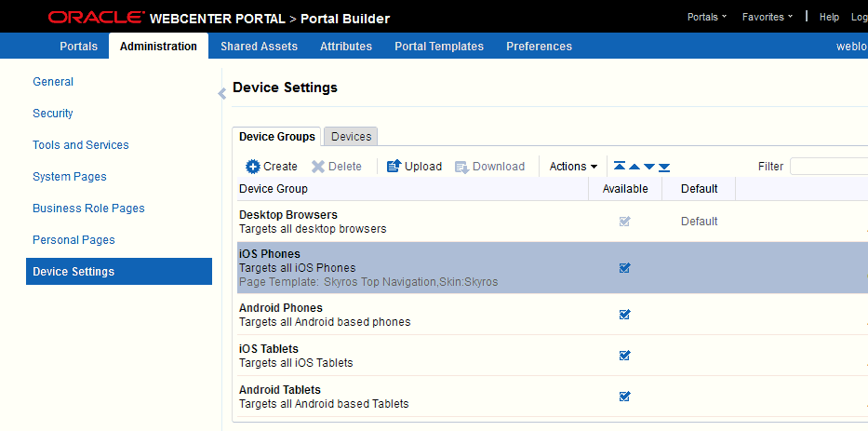Select the Android Tablets row name
The width and height of the screenshot is (868, 431).
pyautogui.click(x=279, y=389)
